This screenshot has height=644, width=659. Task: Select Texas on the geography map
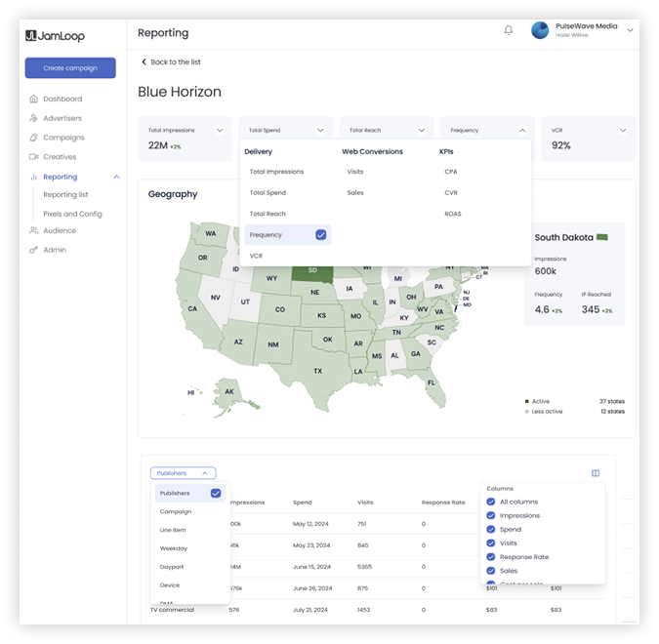pos(317,371)
